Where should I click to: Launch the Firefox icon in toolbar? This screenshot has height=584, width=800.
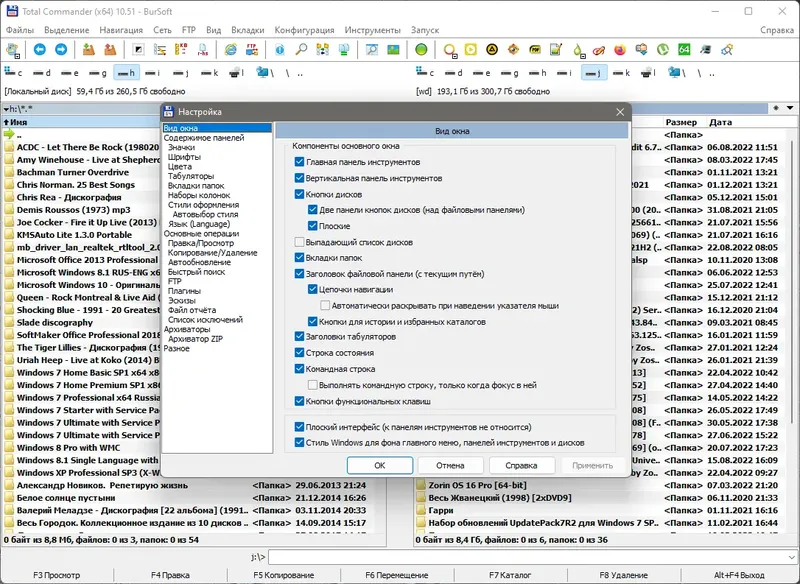pyautogui.click(x=620, y=49)
